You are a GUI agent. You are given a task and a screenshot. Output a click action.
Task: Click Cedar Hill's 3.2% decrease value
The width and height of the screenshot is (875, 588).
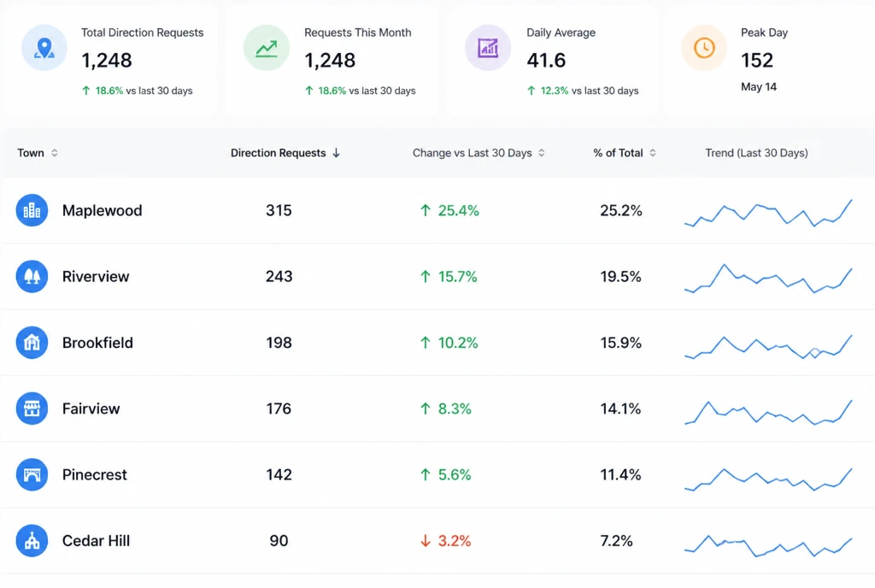pyautogui.click(x=446, y=541)
